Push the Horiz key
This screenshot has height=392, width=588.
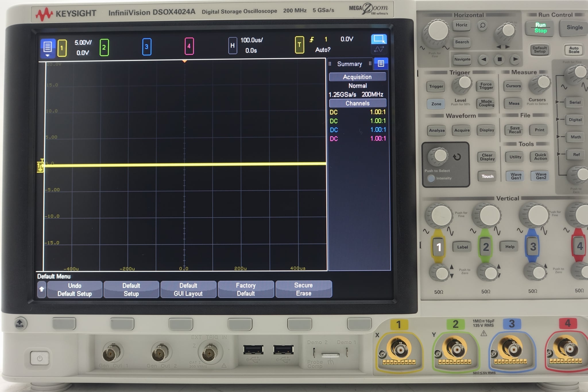[x=461, y=25]
